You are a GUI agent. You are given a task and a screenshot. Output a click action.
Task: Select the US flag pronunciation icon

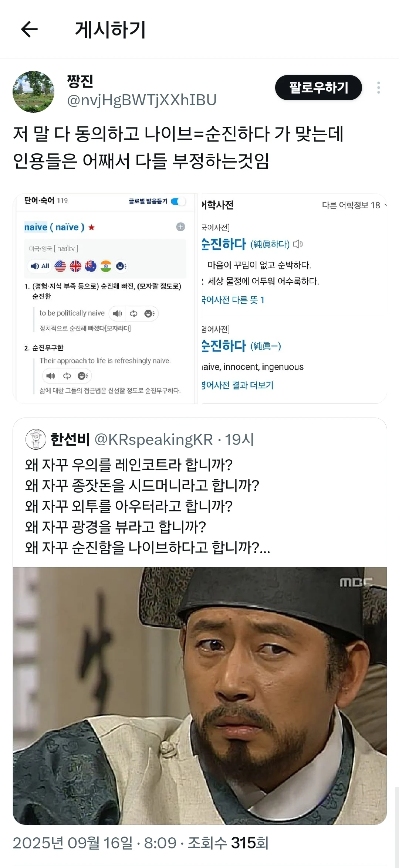point(60,266)
